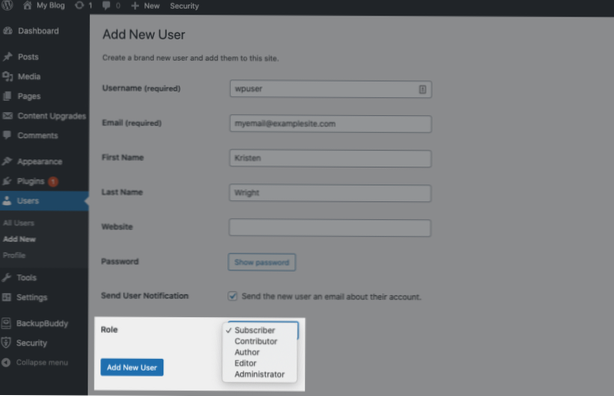Choose Contributor role option
This screenshot has width=614, height=396.
pyautogui.click(x=256, y=341)
